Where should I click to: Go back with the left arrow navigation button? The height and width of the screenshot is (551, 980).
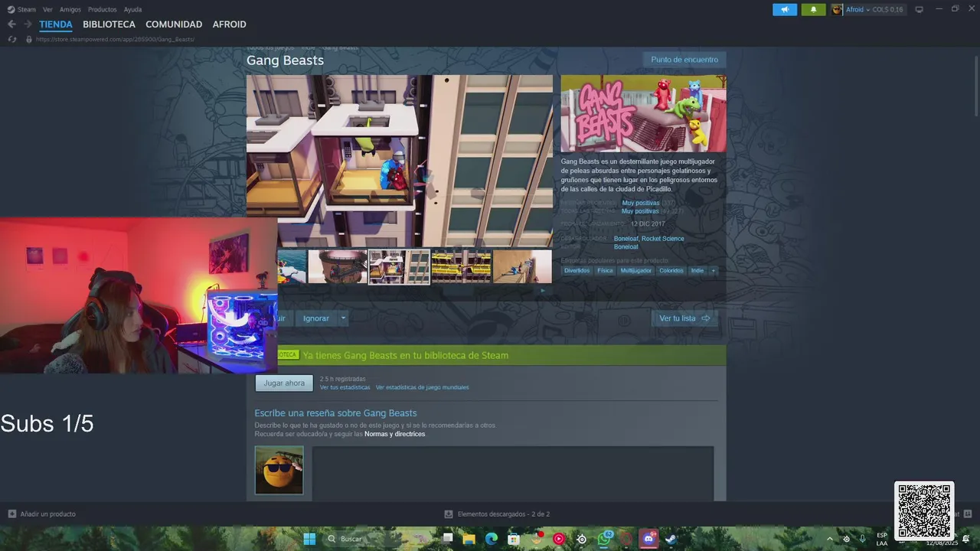11,24
